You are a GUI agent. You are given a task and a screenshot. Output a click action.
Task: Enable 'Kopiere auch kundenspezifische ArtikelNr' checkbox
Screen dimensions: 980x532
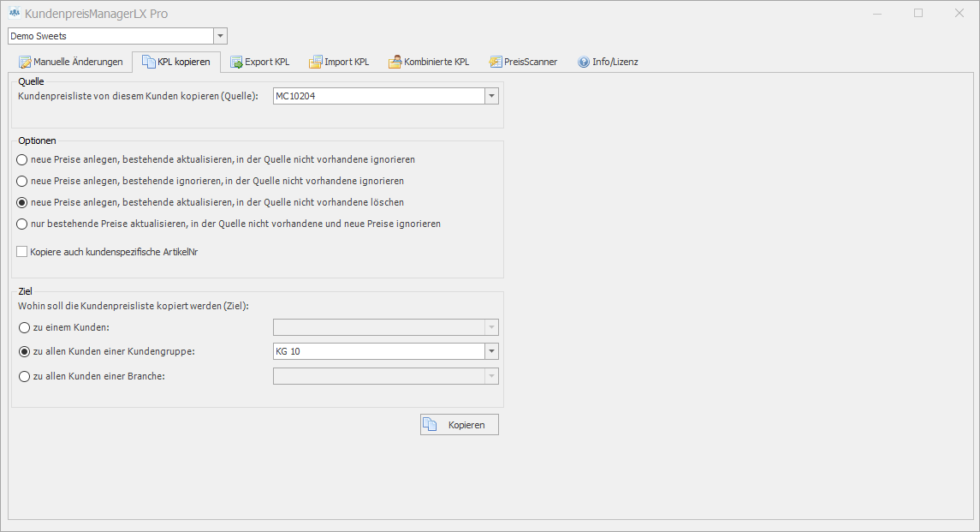[22, 252]
